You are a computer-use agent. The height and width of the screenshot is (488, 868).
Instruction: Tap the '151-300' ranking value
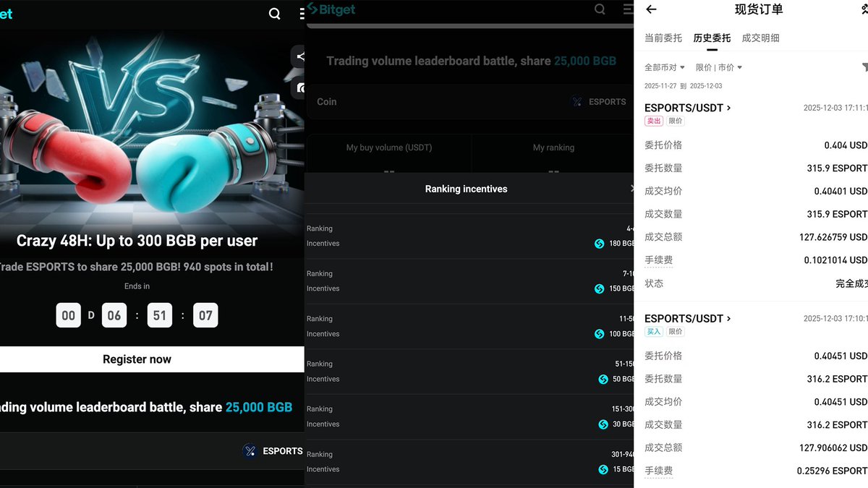tap(622, 409)
